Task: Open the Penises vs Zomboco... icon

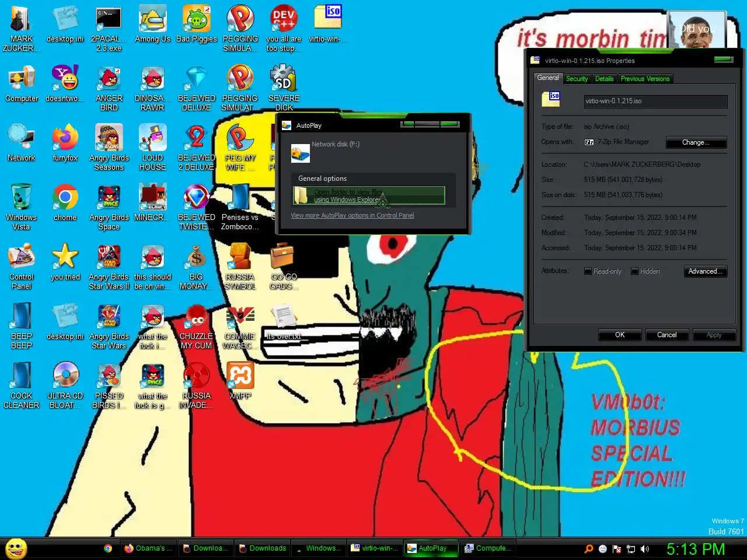Action: (240, 207)
